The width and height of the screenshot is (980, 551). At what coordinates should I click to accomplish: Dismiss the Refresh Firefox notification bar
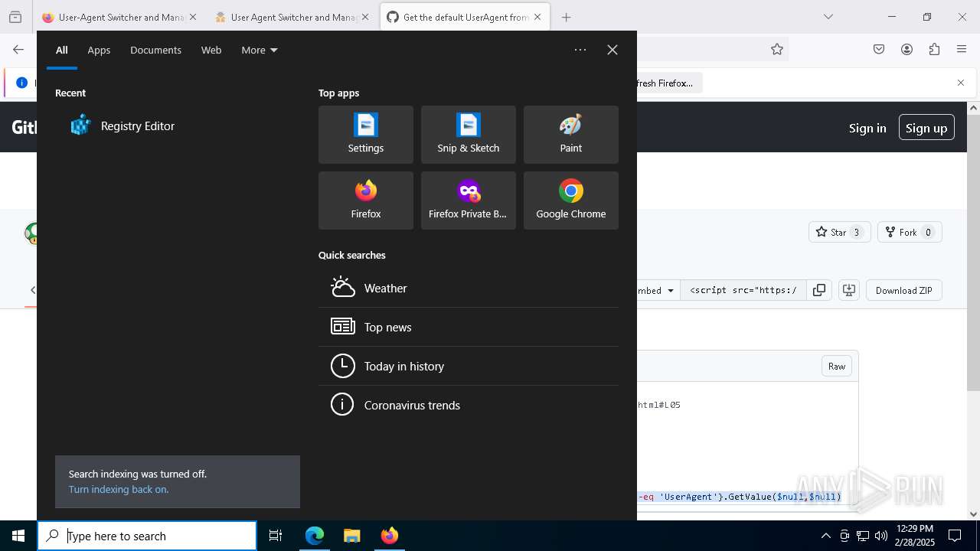point(961,83)
